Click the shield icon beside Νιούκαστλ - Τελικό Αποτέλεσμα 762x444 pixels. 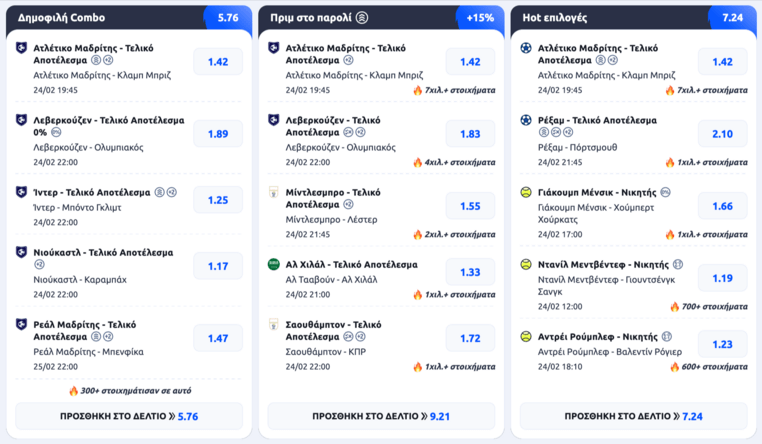click(22, 252)
